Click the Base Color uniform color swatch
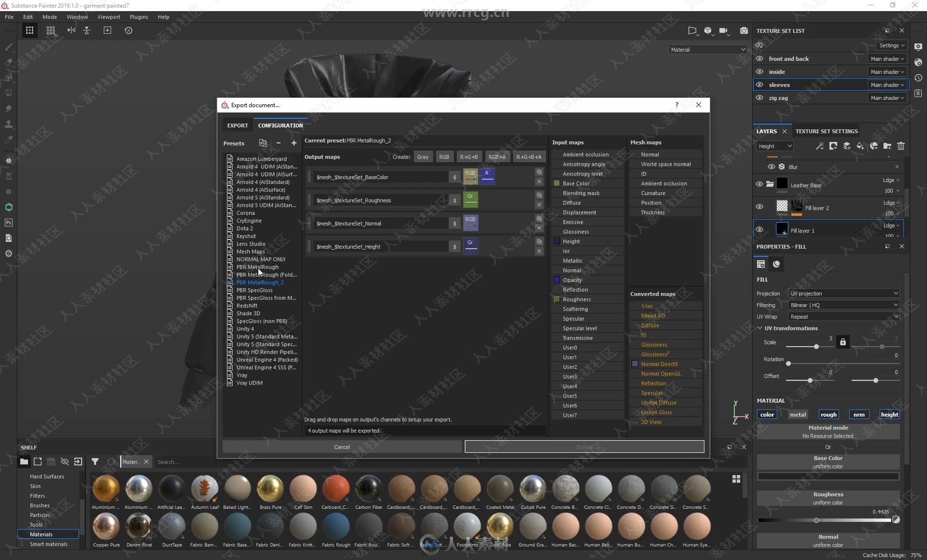The image size is (927, 560). pos(828,476)
